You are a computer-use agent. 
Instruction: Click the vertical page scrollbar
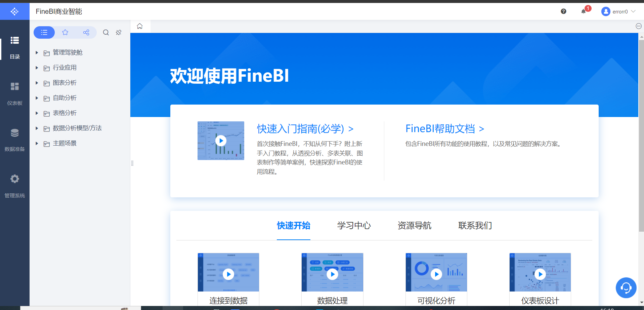(x=641, y=136)
